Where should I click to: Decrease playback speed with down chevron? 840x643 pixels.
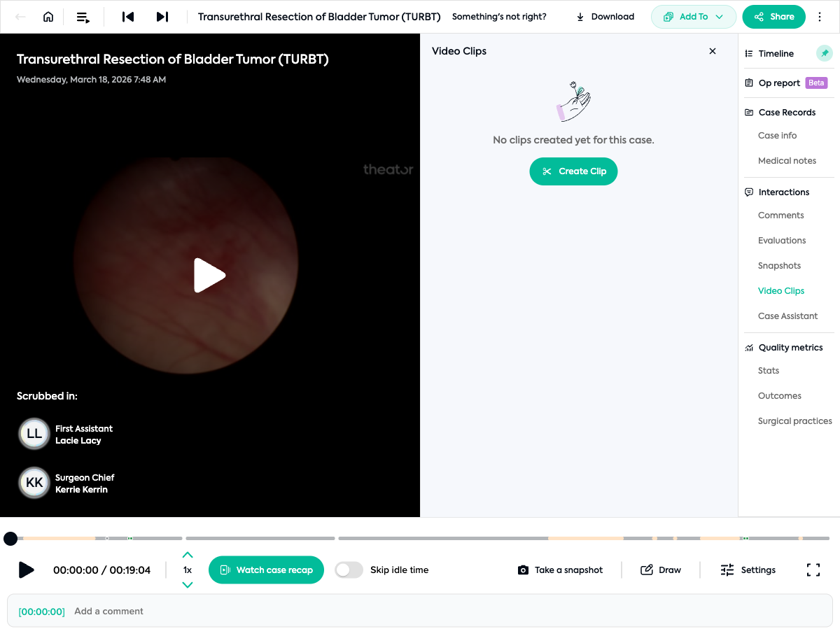point(187,585)
